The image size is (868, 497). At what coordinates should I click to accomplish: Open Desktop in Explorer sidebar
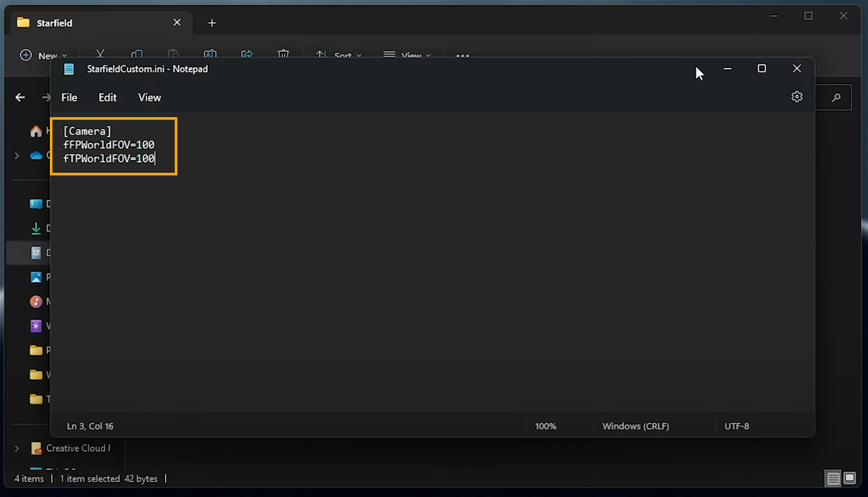click(36, 204)
